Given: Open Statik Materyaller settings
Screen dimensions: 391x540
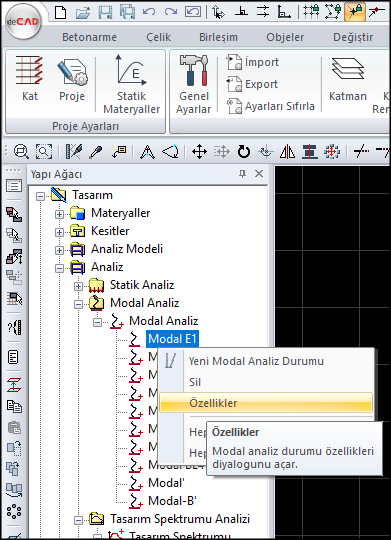Looking at the screenshot, I should click(132, 84).
